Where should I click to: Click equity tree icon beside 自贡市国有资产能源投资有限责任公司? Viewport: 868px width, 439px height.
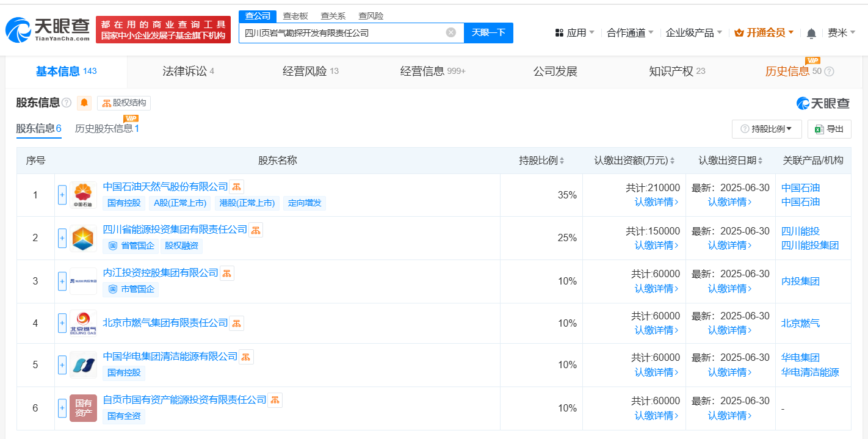pos(275,400)
